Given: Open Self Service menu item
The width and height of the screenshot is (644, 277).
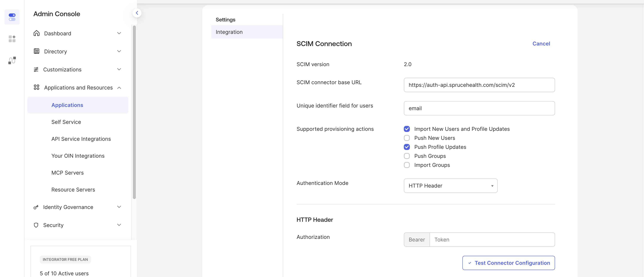Looking at the screenshot, I should coord(66,122).
